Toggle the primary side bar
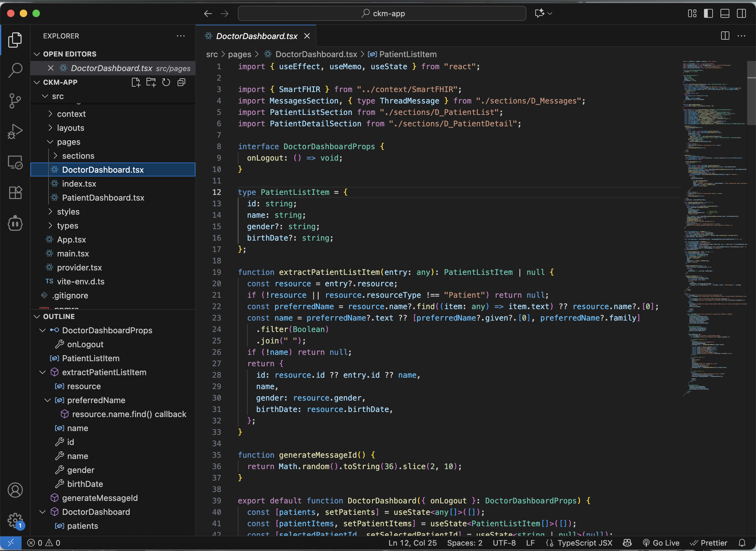Viewport: 756px width, 551px height. point(708,13)
